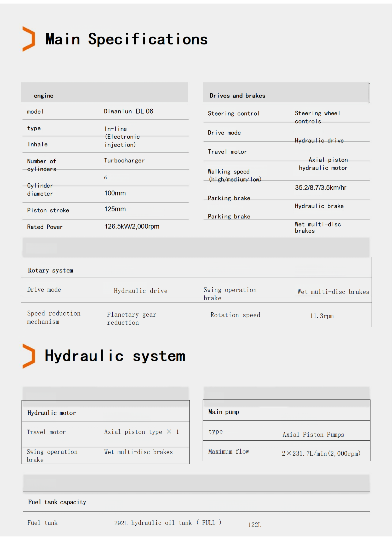Screen dimensions: 392x540
Task: Click the Turbocharger value
Action: tap(124, 161)
